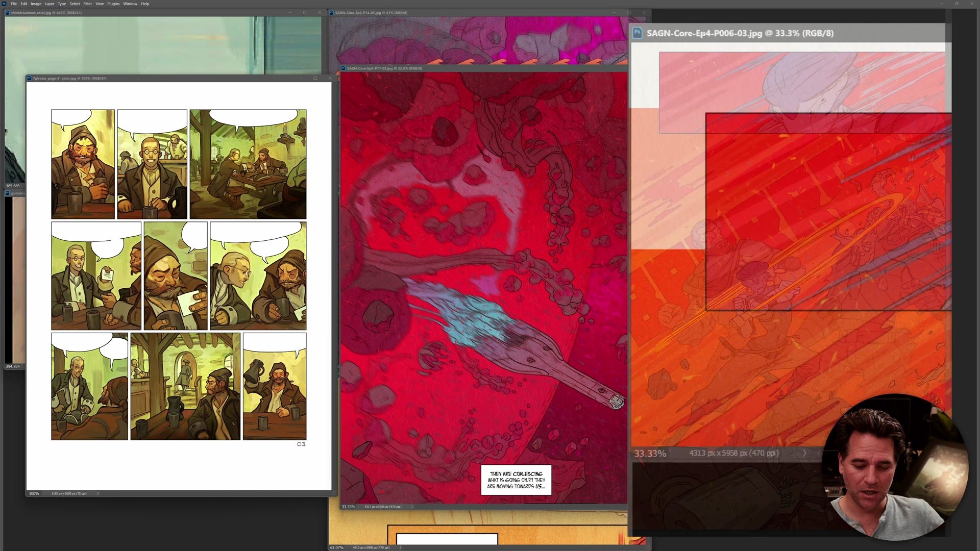Click Ps icon of SAGN-Core-Ep8-P14-03 window

[x=332, y=13]
